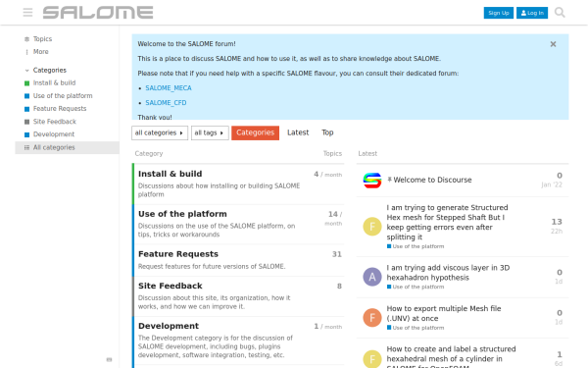The width and height of the screenshot is (588, 368).
Task: Open the Development category heading
Action: 169,326
